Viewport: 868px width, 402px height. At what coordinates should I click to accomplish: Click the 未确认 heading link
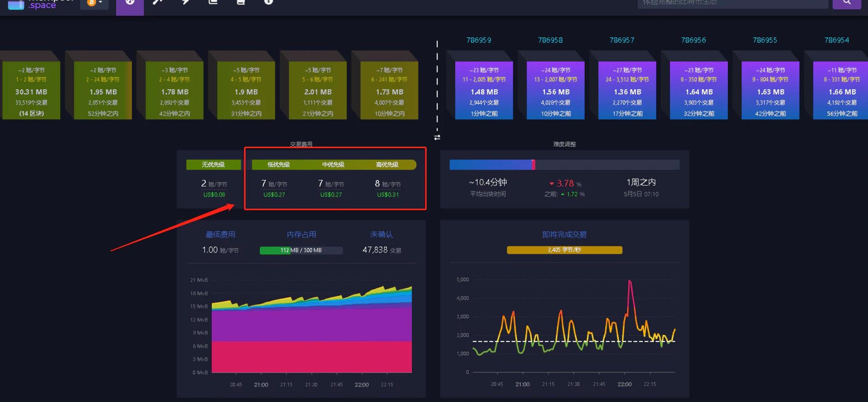pyautogui.click(x=381, y=234)
